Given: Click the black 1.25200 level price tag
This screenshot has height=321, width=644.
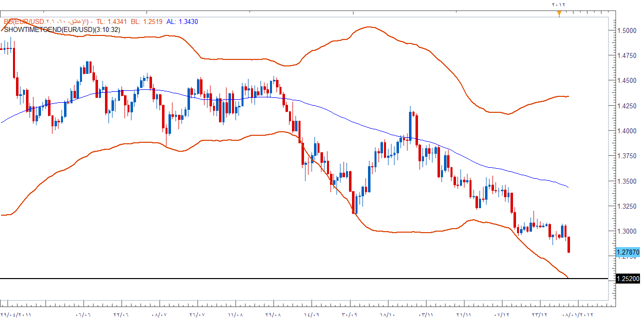Looking at the screenshot, I should (x=628, y=279).
